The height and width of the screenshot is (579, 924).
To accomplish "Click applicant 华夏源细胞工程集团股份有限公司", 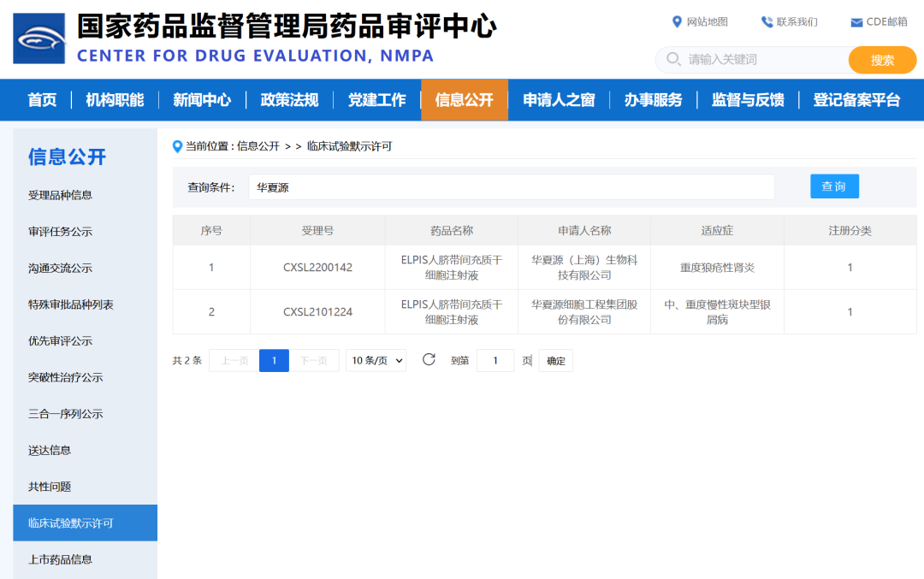I will coord(584,312).
